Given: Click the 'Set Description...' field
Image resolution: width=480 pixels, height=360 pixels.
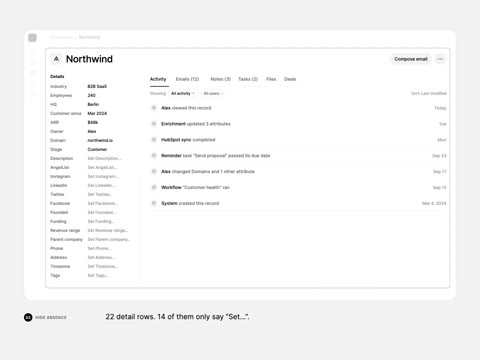Looking at the screenshot, I should pos(104,158).
